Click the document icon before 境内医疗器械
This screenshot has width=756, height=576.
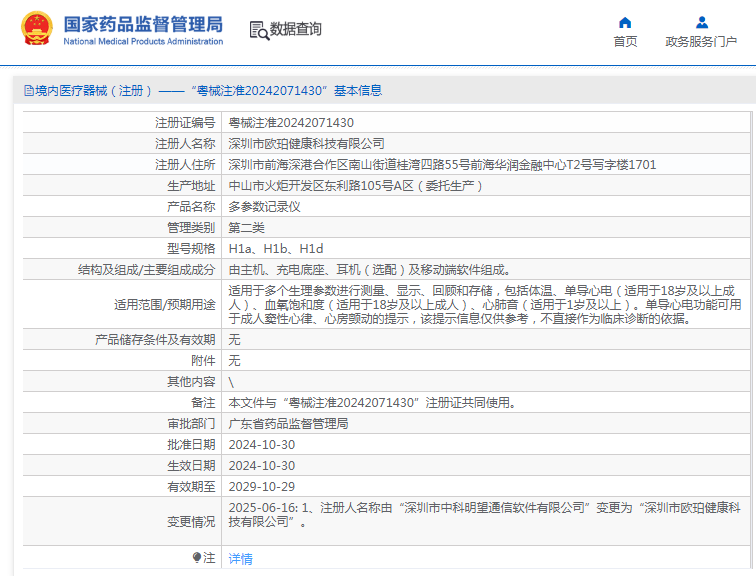29,91
